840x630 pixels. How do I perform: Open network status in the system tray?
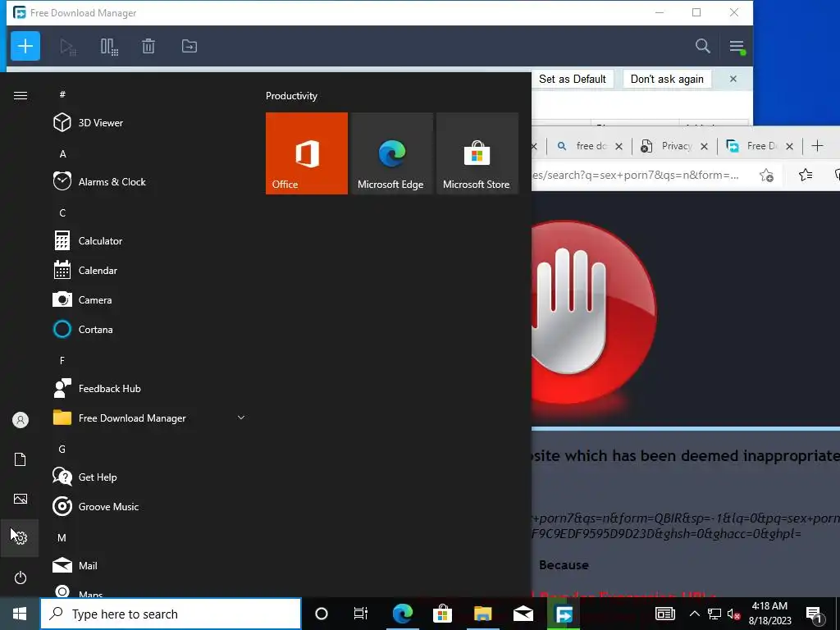[x=714, y=614]
